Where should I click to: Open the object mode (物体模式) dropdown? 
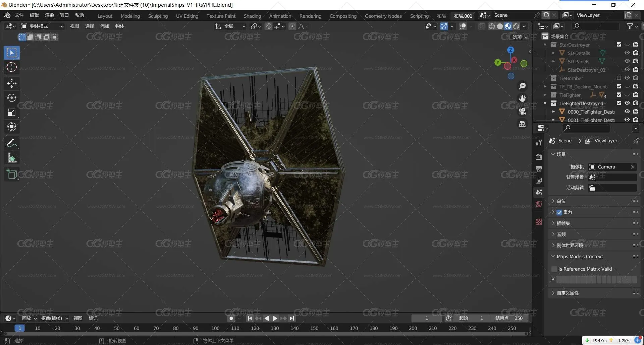(42, 26)
